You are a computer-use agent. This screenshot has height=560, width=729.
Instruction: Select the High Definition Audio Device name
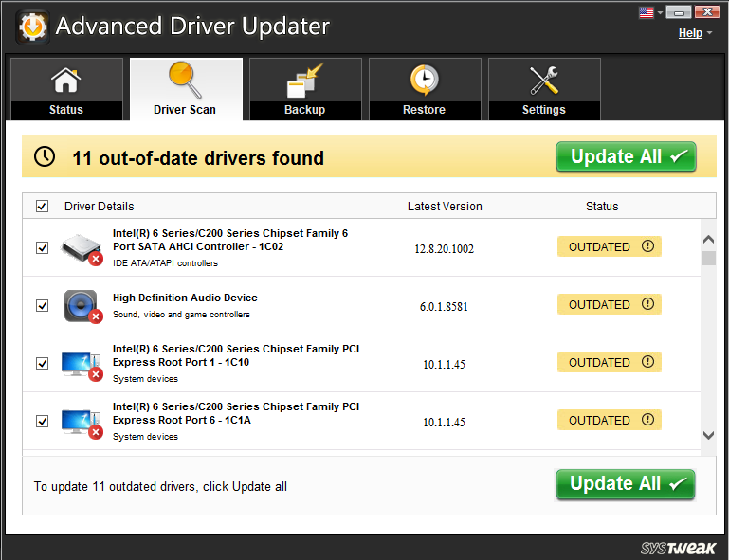coord(185,298)
